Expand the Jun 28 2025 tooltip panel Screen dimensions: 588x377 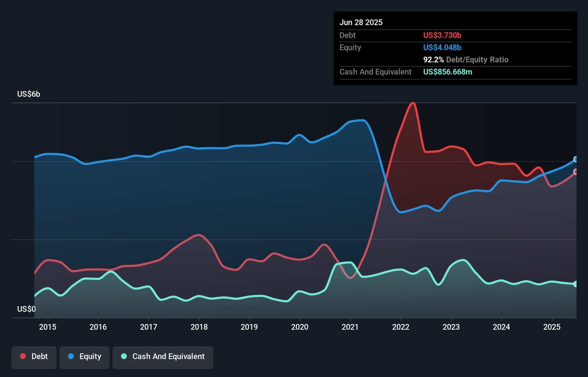(361, 22)
